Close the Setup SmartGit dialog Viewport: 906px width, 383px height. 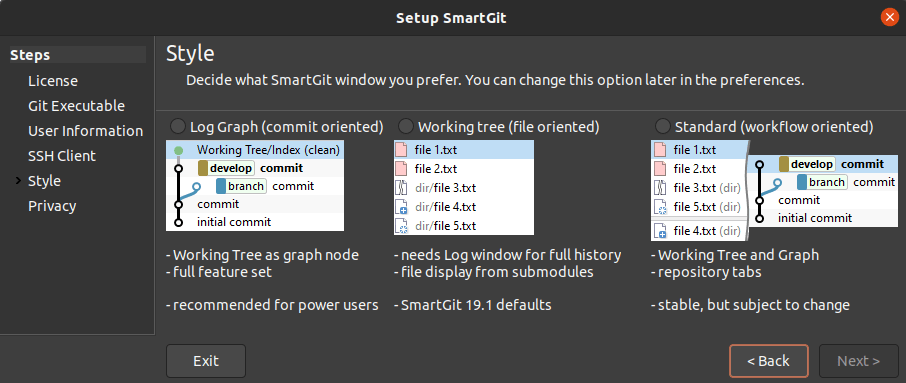coord(889,17)
